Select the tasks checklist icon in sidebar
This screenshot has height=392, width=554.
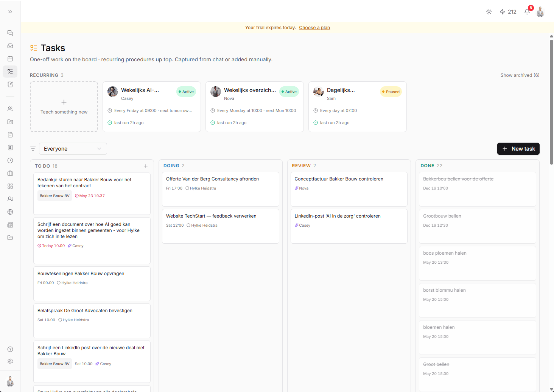(x=10, y=71)
